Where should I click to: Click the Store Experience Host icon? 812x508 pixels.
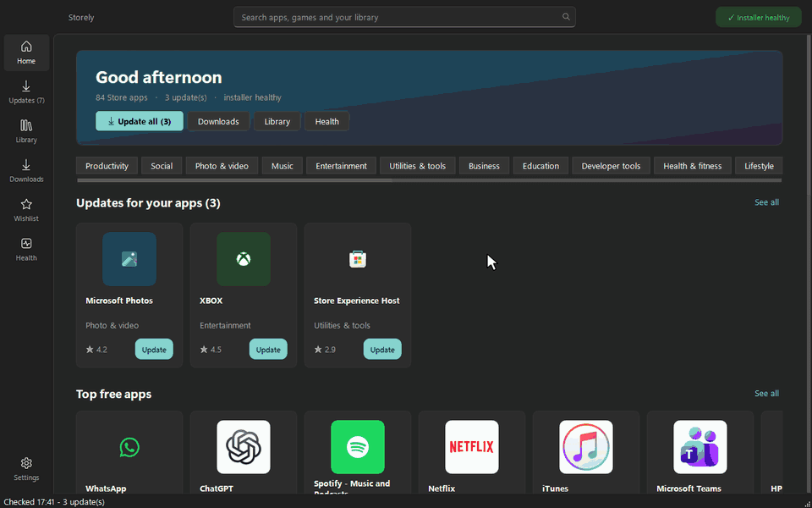pos(358,259)
